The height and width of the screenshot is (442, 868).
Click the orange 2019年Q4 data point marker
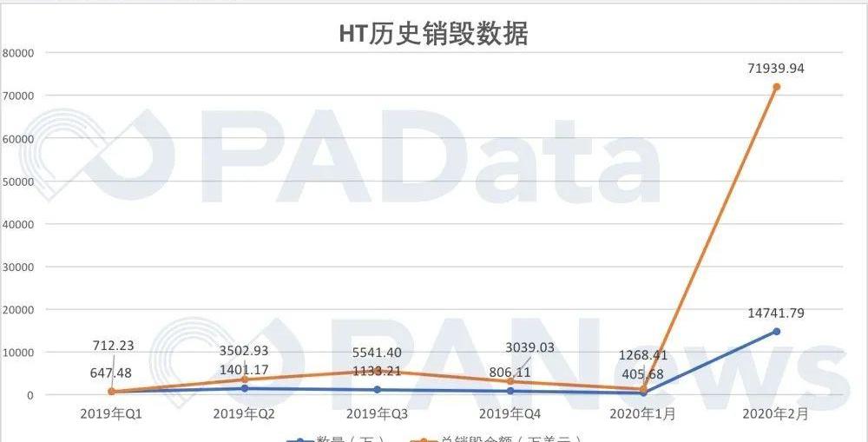(x=510, y=382)
